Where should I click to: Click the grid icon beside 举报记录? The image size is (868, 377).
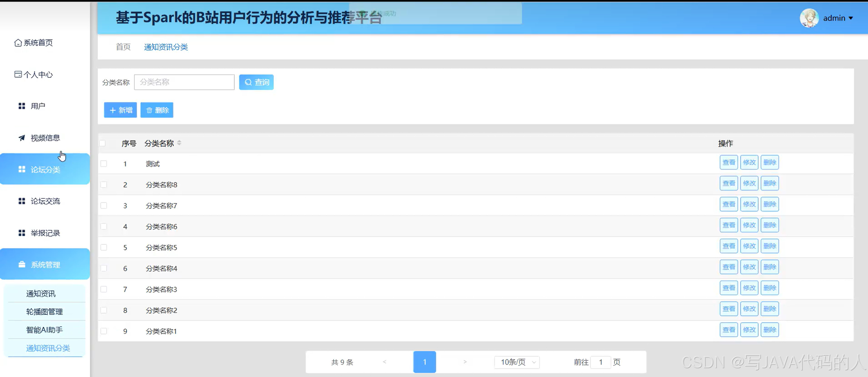(22, 233)
